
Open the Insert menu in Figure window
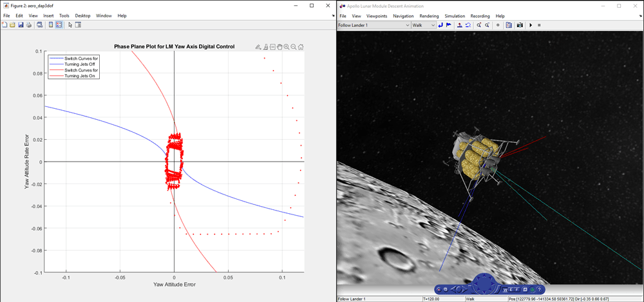(x=48, y=15)
